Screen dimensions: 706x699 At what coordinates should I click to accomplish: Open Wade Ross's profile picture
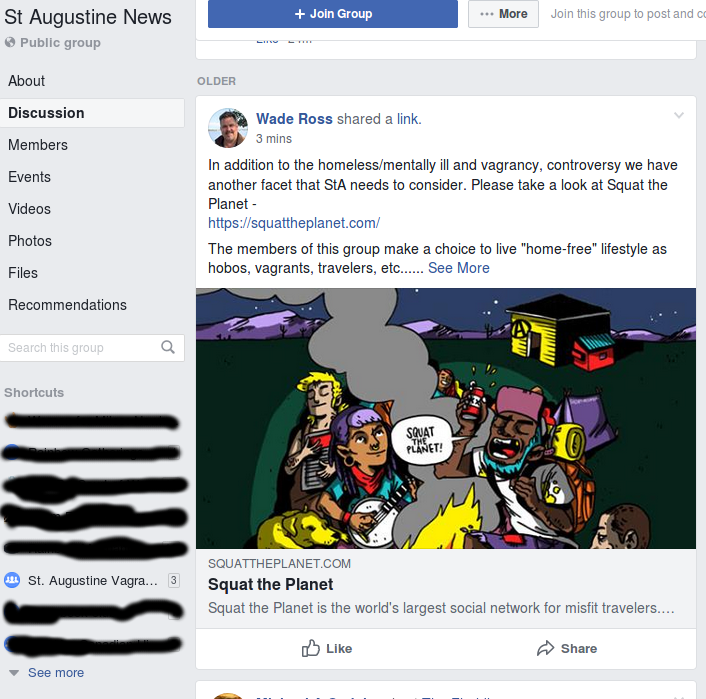point(228,128)
